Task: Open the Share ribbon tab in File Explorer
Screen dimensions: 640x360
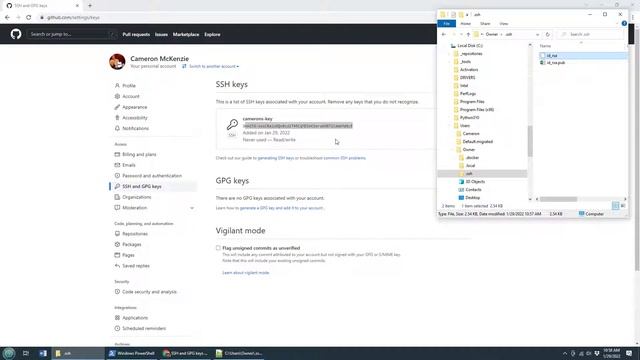Action: click(x=485, y=24)
